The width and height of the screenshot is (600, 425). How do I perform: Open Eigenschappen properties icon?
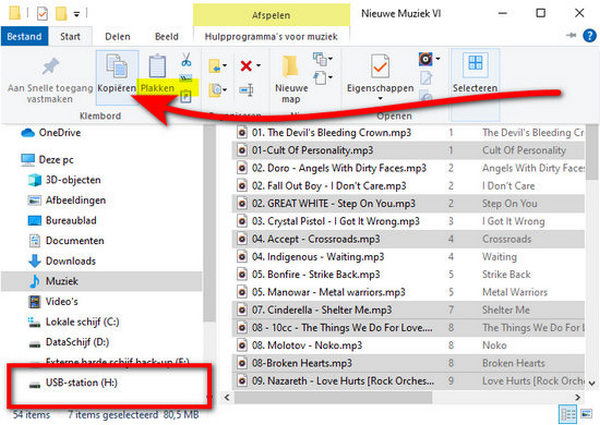[x=380, y=66]
